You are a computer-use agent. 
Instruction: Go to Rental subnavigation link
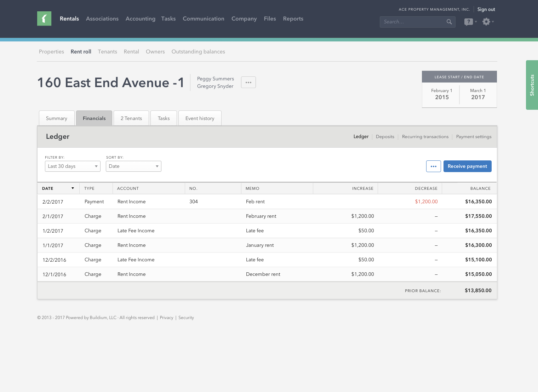[131, 52]
